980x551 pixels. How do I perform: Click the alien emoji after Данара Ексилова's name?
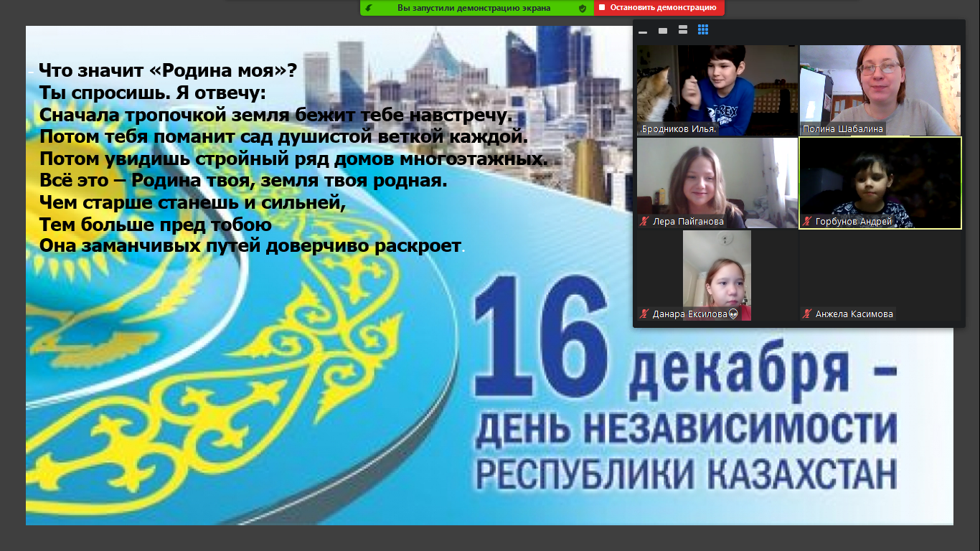[x=733, y=314]
